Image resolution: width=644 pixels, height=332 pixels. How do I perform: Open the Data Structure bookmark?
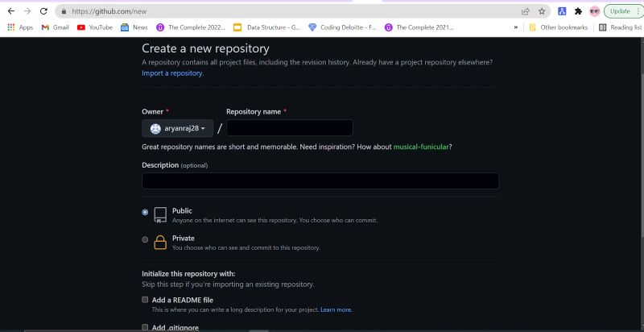pyautogui.click(x=267, y=27)
